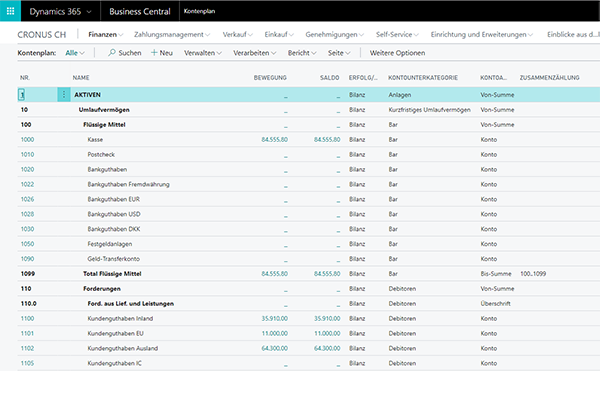The width and height of the screenshot is (600, 420).
Task: Open row actions menu for AKTIVEN
Action: click(65, 95)
